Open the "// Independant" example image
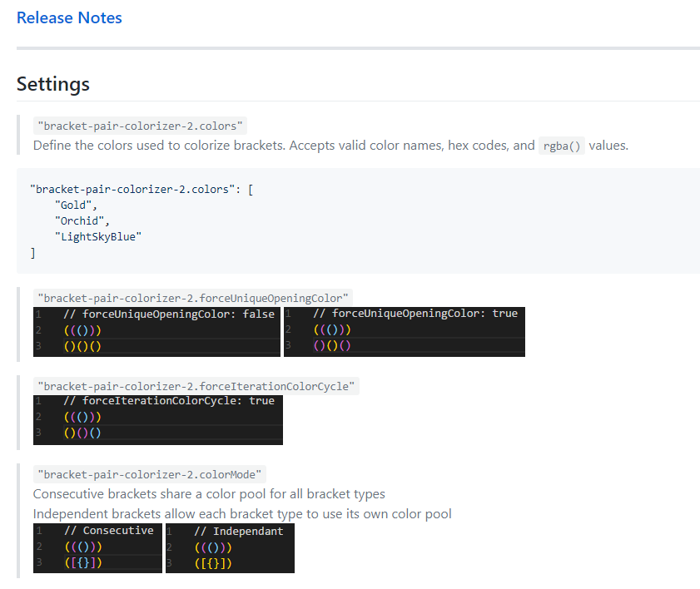700x589 pixels. click(x=230, y=547)
